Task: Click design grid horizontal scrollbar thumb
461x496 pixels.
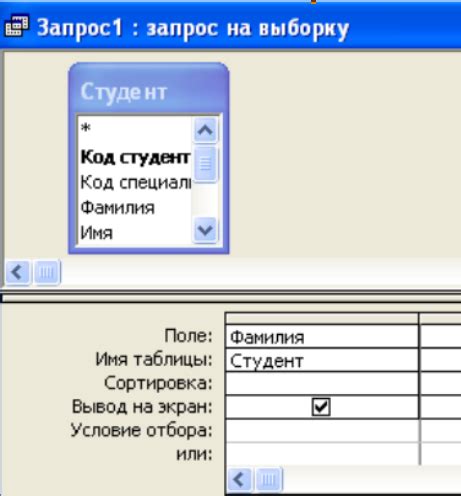Action: pyautogui.click(x=268, y=480)
